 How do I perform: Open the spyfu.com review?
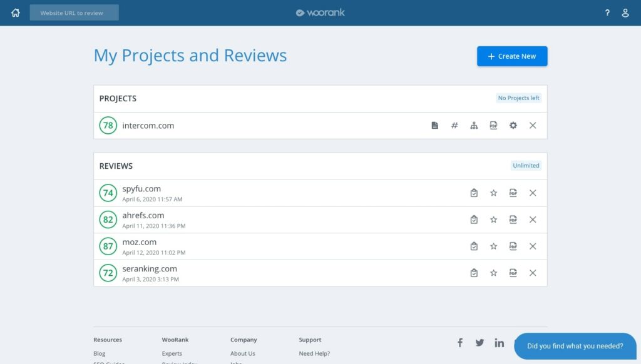point(141,189)
